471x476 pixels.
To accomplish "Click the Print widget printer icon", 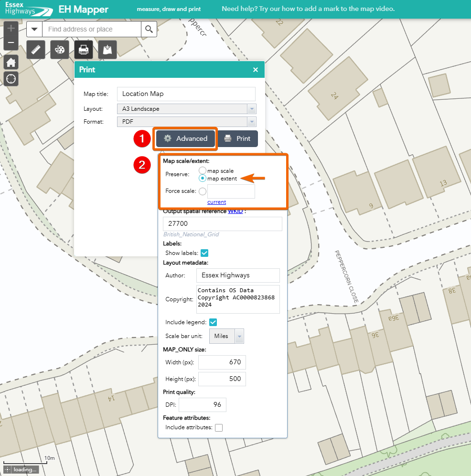I will click(84, 50).
